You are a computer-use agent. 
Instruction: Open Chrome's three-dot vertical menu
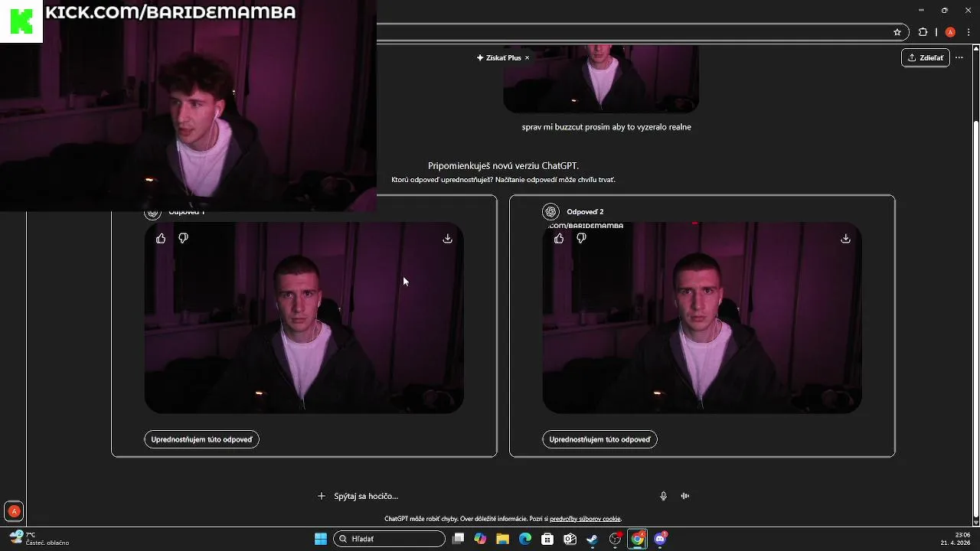pyautogui.click(x=969, y=32)
